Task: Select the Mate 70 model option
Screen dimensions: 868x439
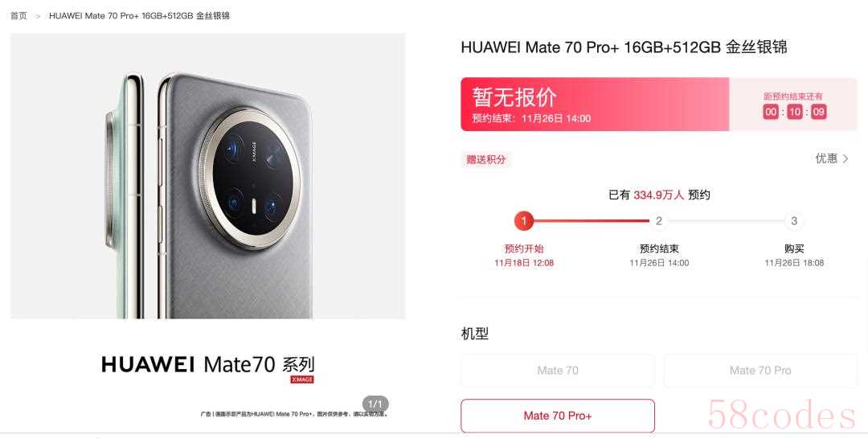Action: point(558,371)
